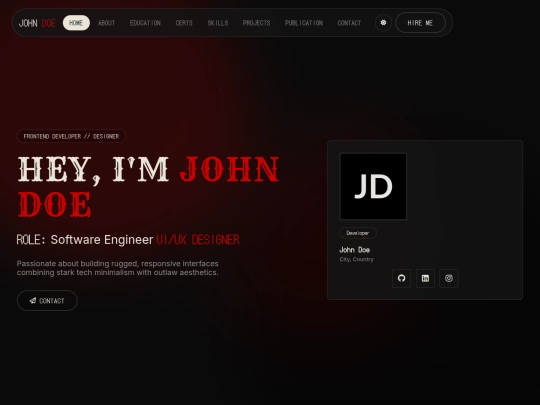The image size is (540, 405).
Task: Click the John Doe logo in navbar
Action: pos(37,23)
